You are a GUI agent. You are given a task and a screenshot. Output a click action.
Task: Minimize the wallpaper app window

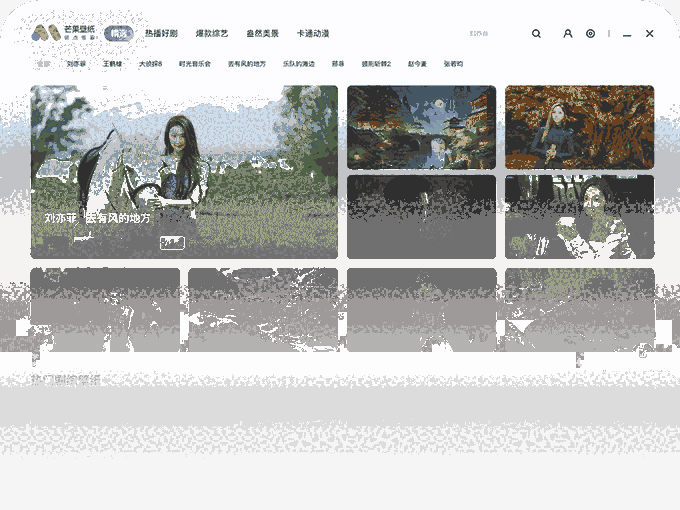pos(627,34)
